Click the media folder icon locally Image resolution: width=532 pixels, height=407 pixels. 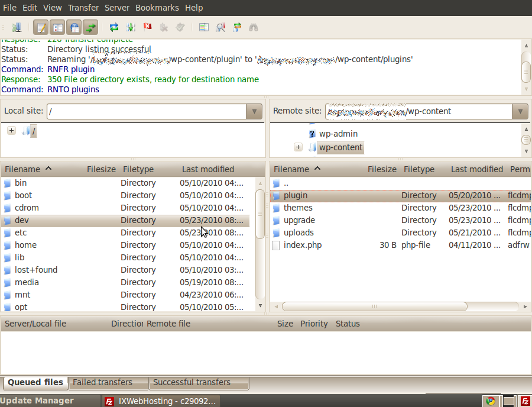click(x=8, y=283)
